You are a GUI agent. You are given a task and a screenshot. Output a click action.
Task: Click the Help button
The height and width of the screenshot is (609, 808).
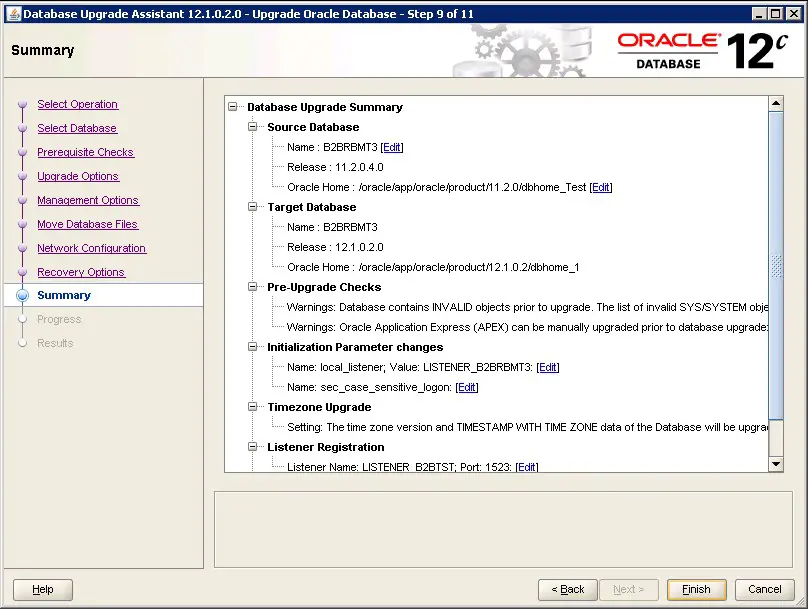point(43,589)
